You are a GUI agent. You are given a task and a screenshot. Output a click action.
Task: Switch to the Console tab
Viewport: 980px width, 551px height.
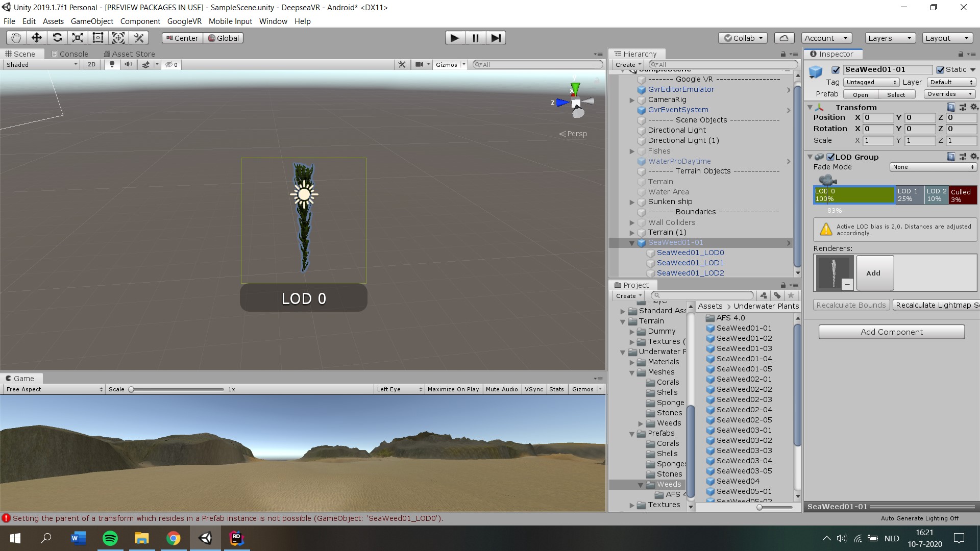click(x=70, y=54)
